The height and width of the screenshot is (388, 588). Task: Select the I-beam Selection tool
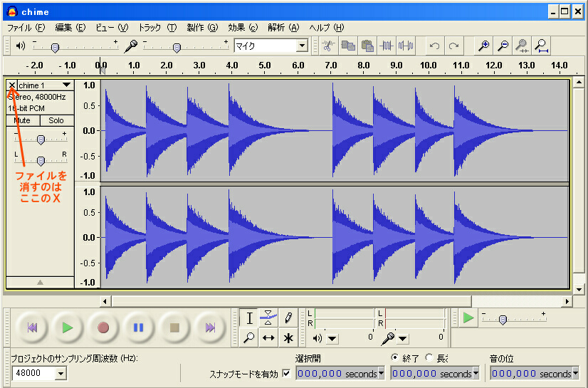[x=249, y=318]
